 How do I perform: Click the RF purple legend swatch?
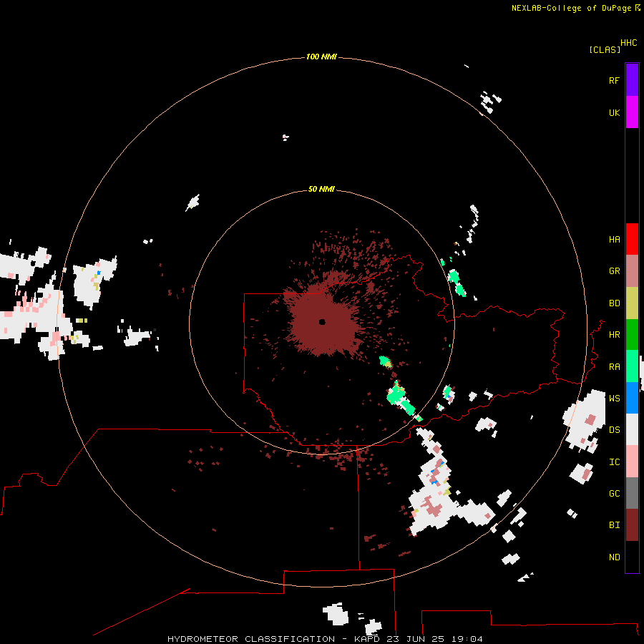[x=632, y=80]
